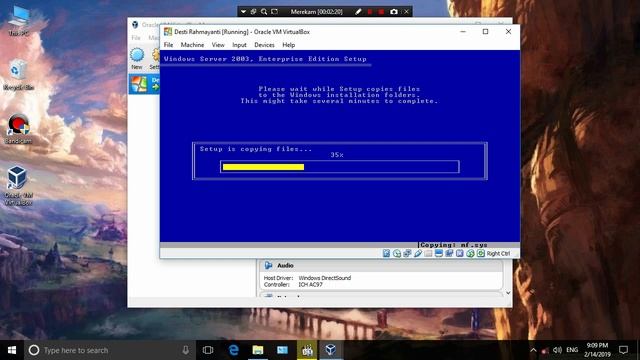The image size is (640, 360).
Task: Click the ENG language indicator
Action: tap(572, 350)
